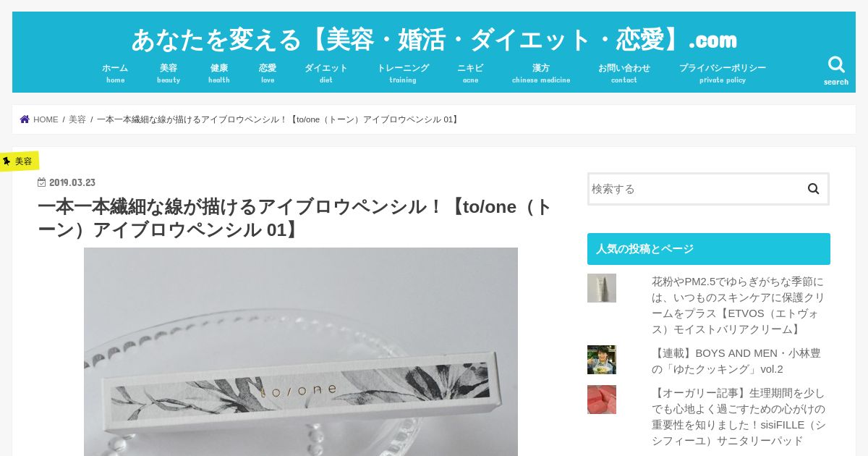Screen dimensions: 868x456
Task: Go to お問い合わせ contact page
Action: point(624,73)
